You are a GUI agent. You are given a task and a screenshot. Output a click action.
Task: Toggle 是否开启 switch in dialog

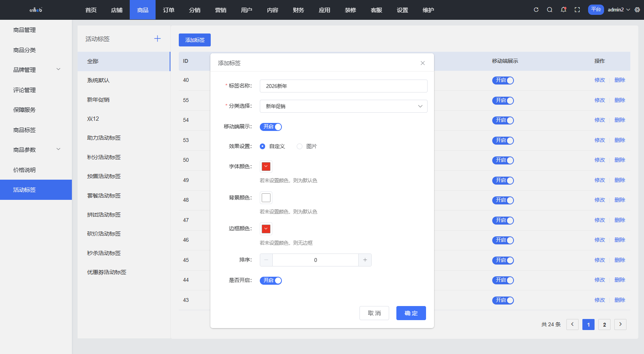coord(271,281)
